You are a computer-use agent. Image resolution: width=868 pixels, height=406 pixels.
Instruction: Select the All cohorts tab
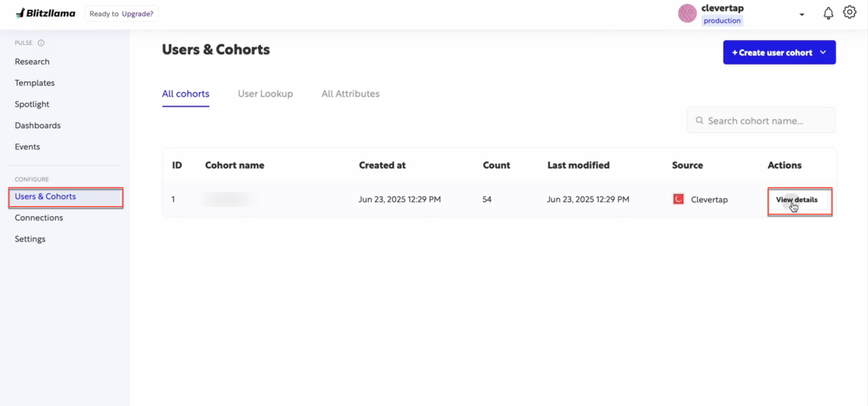[186, 94]
